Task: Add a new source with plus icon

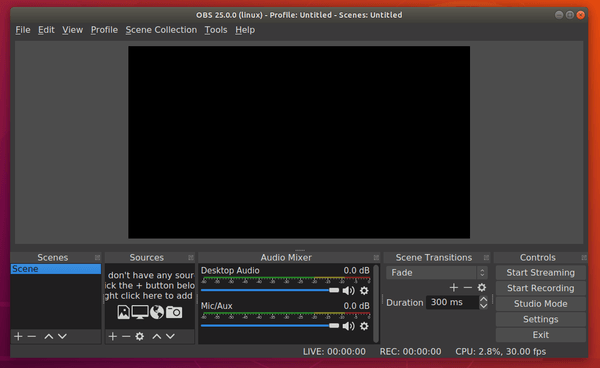Action: 112,336
